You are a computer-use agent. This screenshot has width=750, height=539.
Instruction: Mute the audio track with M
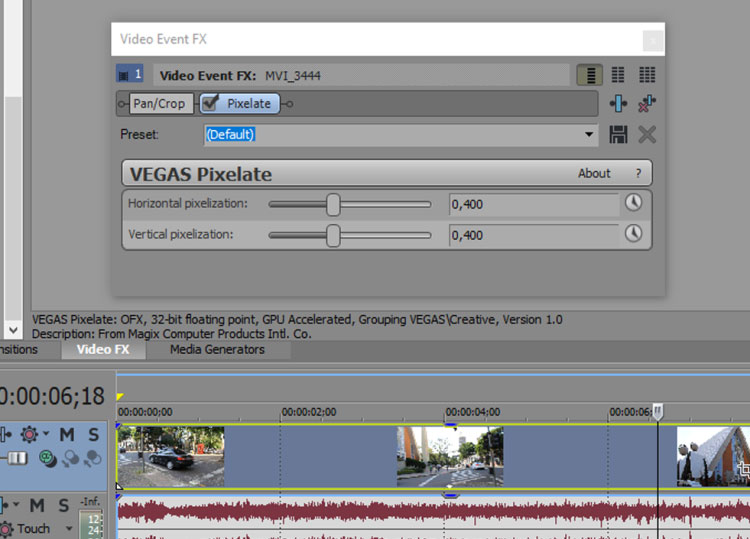coord(37,505)
